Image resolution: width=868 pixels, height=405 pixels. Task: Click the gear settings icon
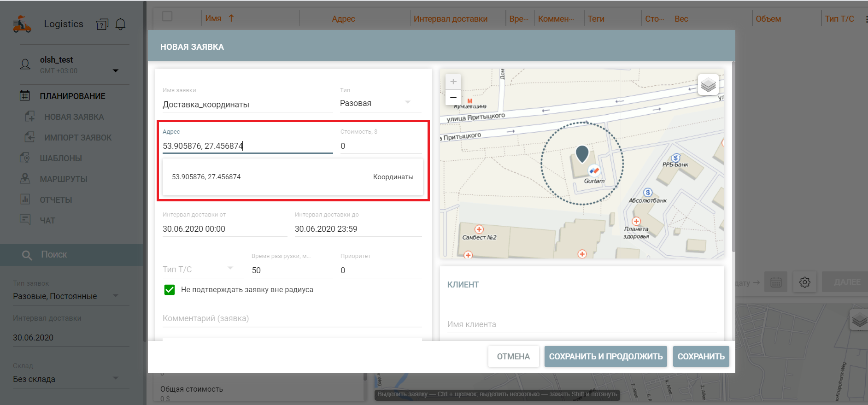point(804,282)
